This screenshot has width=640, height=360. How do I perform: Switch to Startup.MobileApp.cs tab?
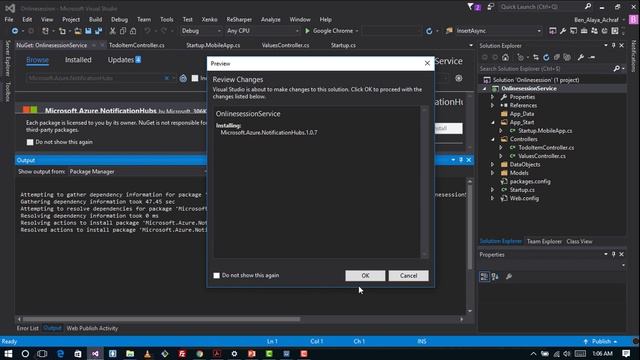pos(213,45)
